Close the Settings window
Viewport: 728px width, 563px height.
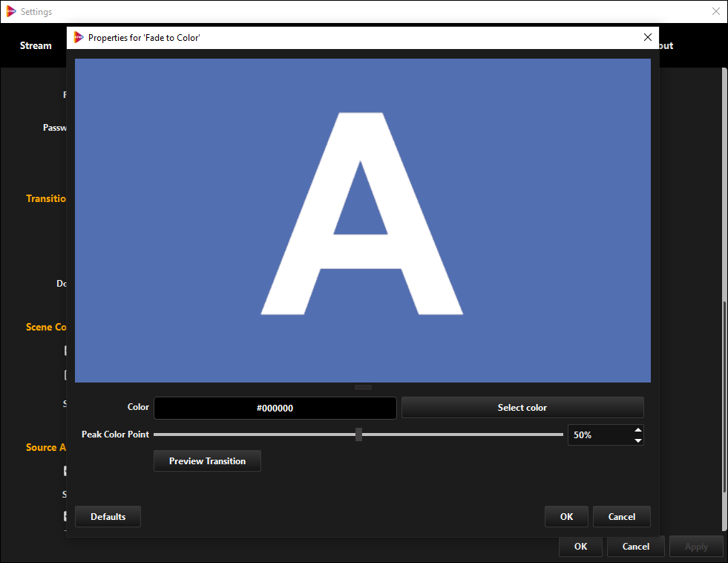pos(715,12)
